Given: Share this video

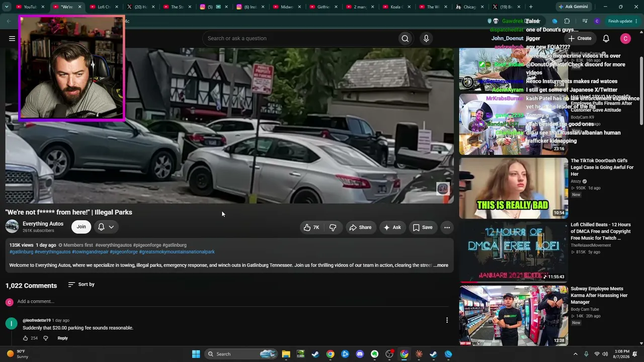Looking at the screenshot, I should [360, 227].
